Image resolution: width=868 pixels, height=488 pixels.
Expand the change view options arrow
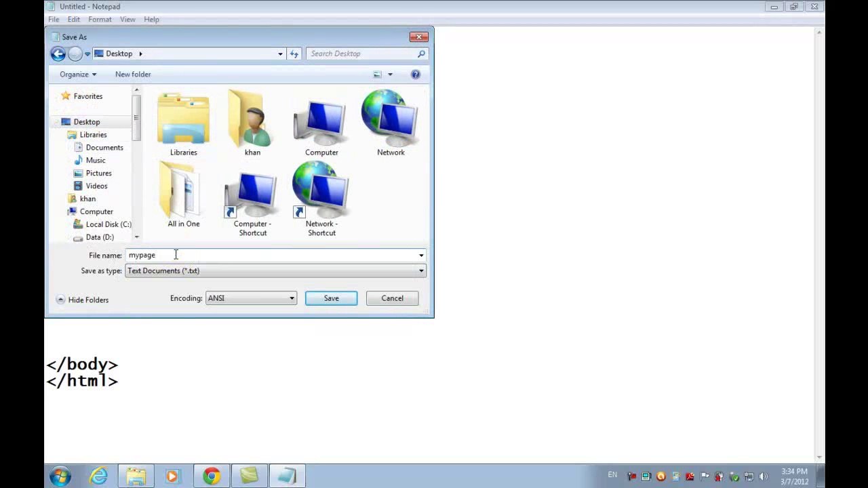click(390, 75)
